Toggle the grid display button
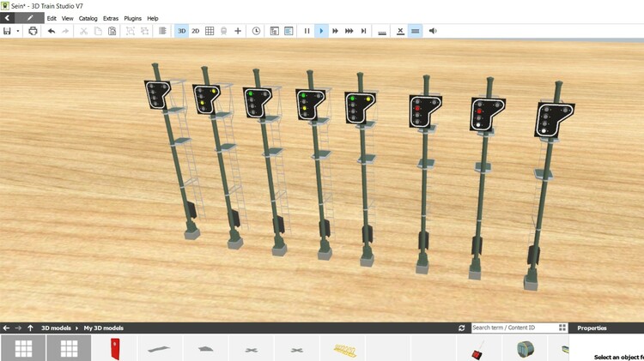Image resolution: width=644 pixels, height=361 pixels. 210,31
